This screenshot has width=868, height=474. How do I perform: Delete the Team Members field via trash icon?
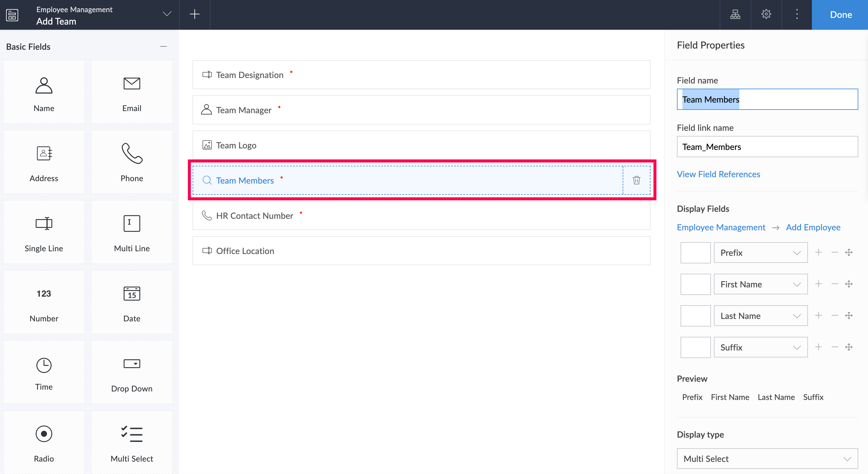pyautogui.click(x=636, y=180)
